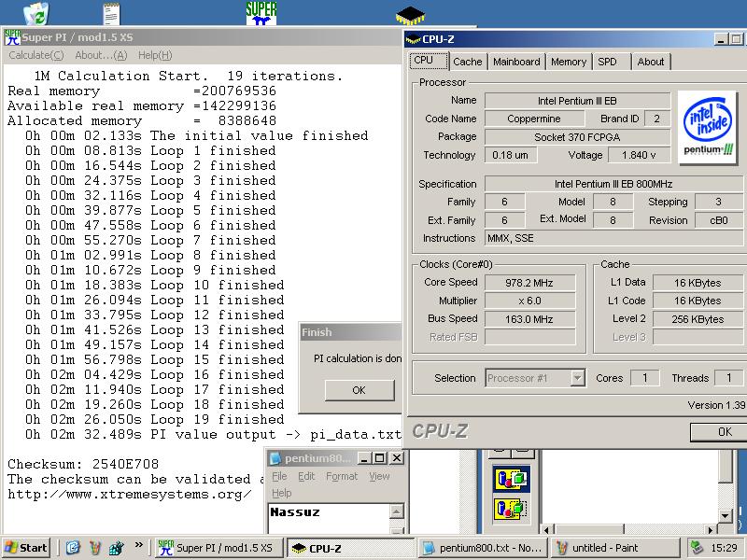Click Paint's horizontal scroll left arrow
The image size is (747, 560).
[x=547, y=529]
